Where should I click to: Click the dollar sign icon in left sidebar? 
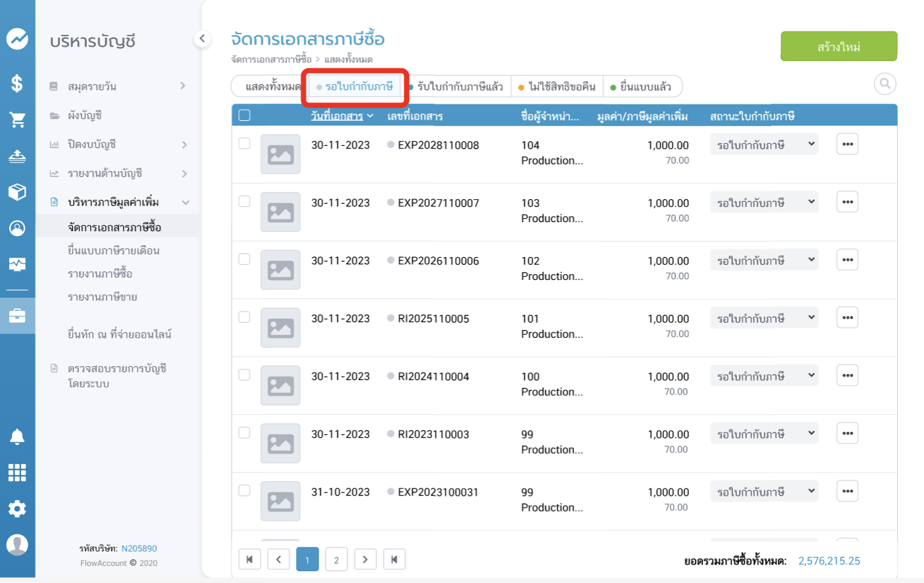pos(17,83)
